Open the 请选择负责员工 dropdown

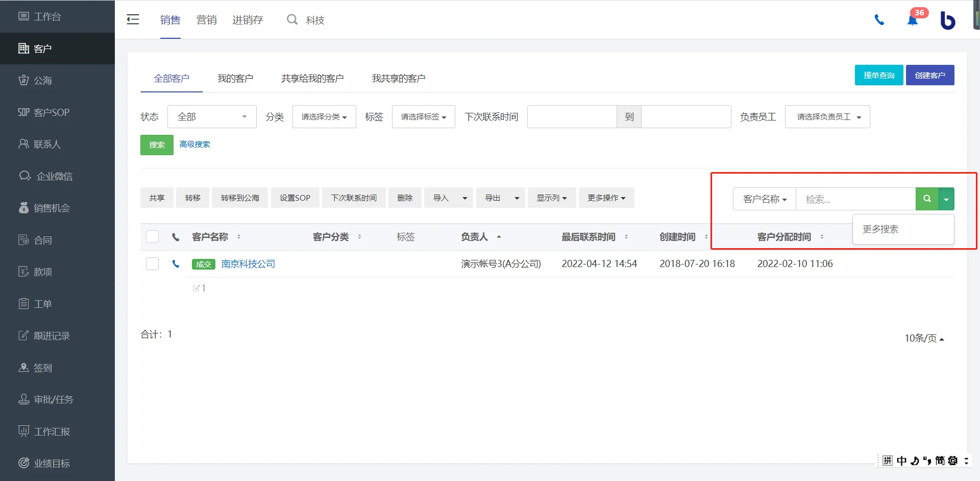tap(827, 117)
